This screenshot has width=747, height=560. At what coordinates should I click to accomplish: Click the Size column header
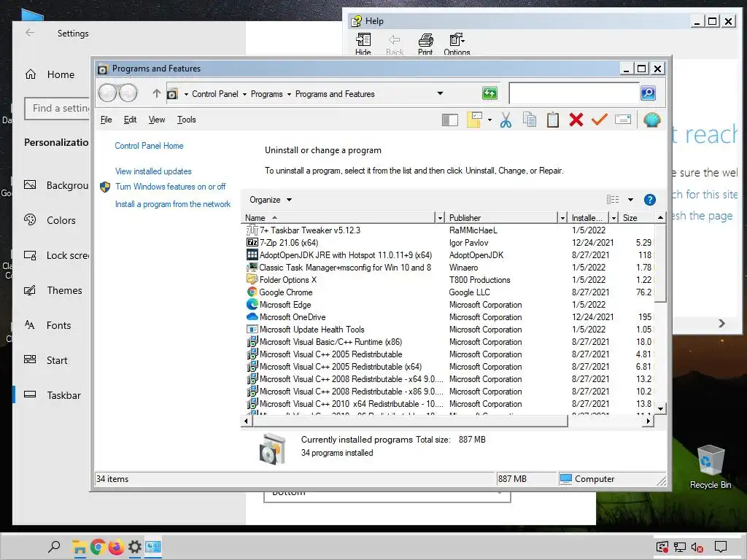pyautogui.click(x=638, y=217)
